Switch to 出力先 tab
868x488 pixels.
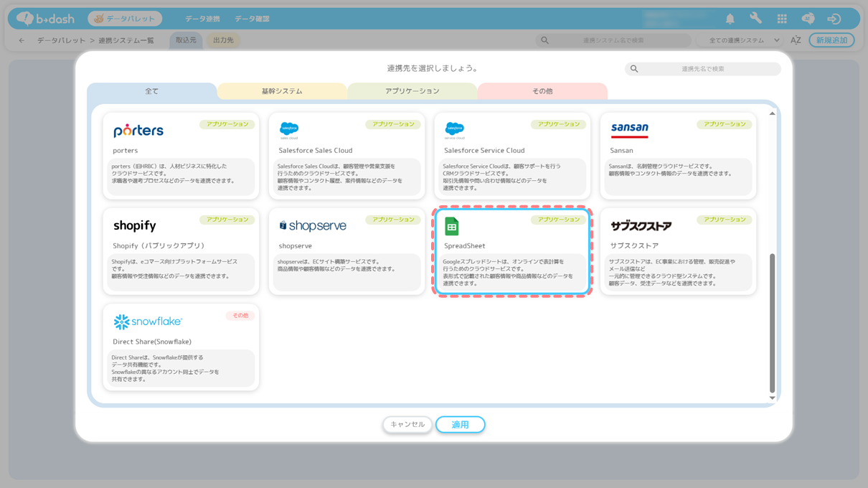[x=223, y=40]
